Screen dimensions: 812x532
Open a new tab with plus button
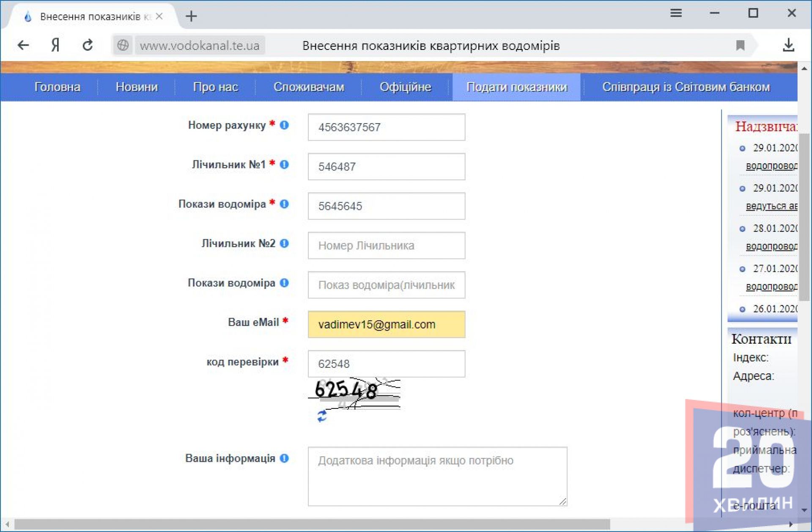(x=191, y=17)
